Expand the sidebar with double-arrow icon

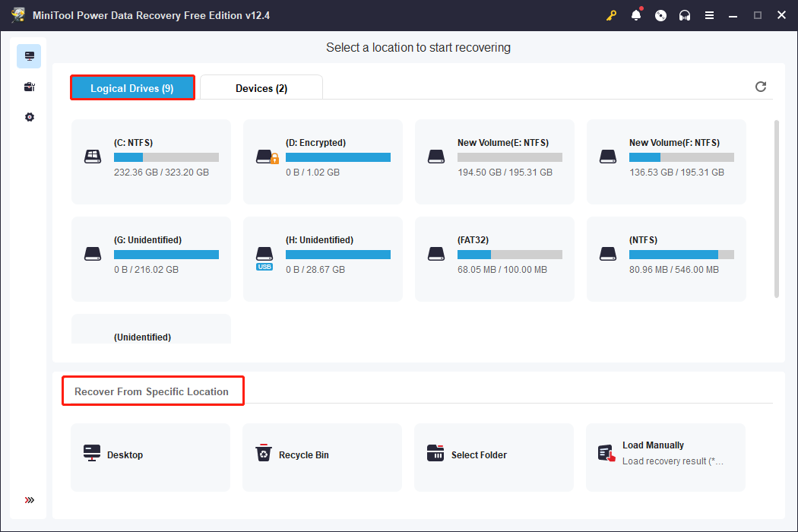[29, 500]
